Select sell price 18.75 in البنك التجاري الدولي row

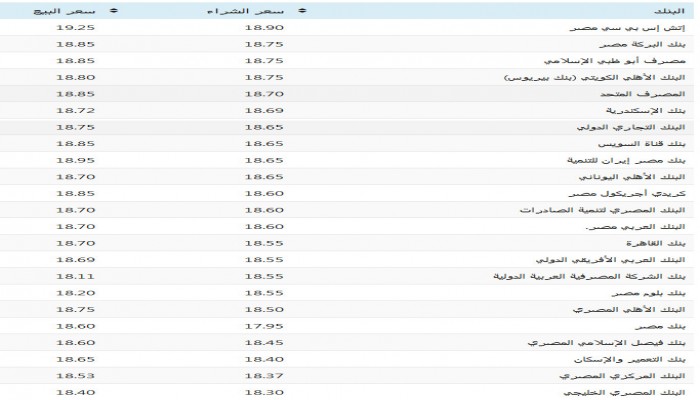[x=75, y=127]
